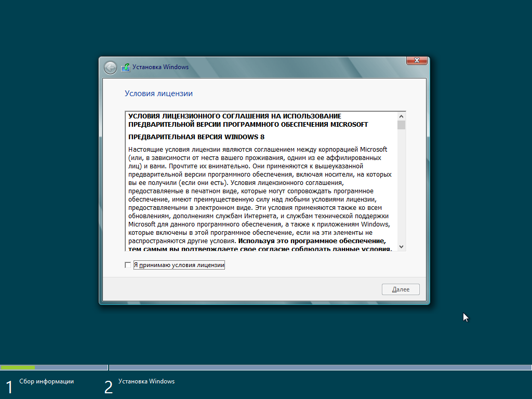This screenshot has width=532, height=399.
Task: Click the Я принимаю условия лицензии label
Action: coord(179,265)
